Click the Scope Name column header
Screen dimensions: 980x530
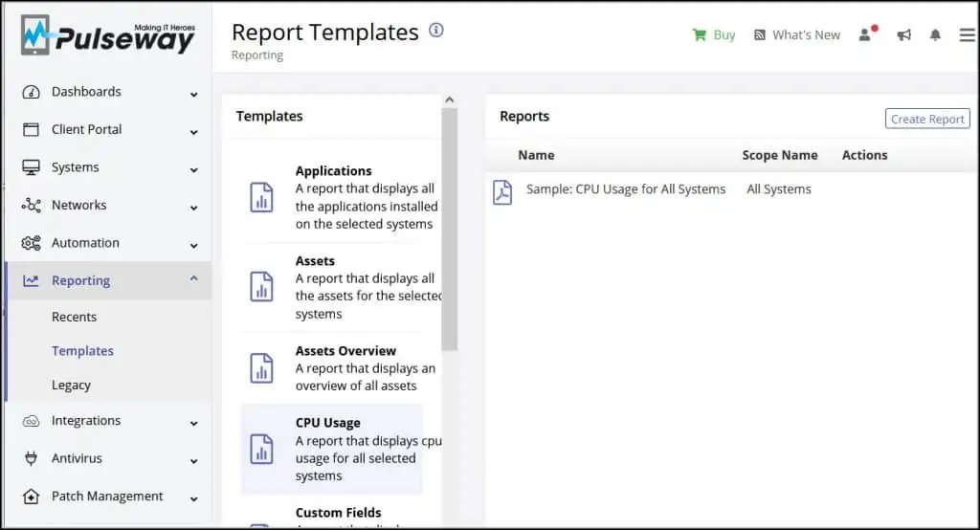click(x=779, y=155)
